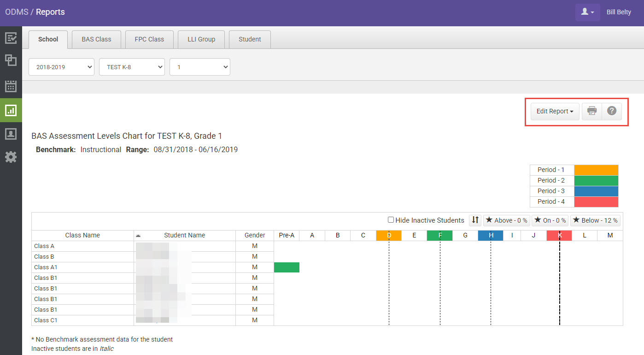Toggle the Above - 0 % filter
This screenshot has width=644, height=355.
point(506,220)
